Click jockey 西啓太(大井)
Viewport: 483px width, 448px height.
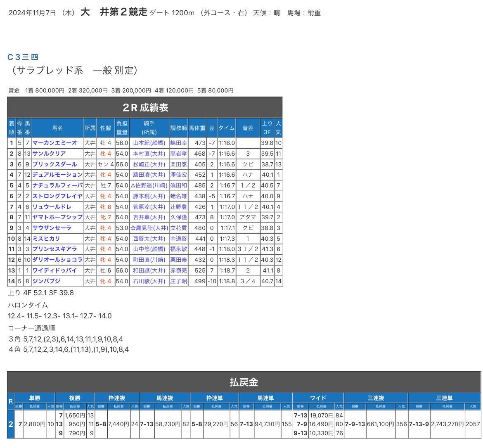[149, 239]
